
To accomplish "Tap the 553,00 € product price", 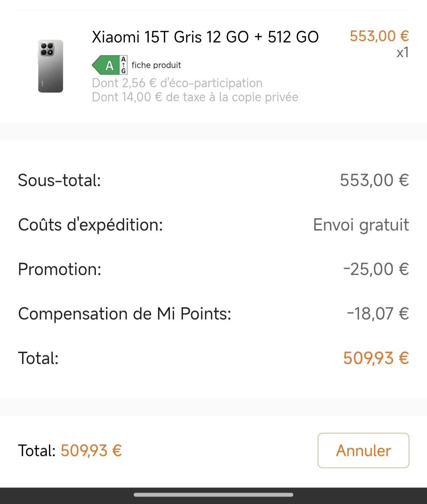I will click(x=379, y=36).
